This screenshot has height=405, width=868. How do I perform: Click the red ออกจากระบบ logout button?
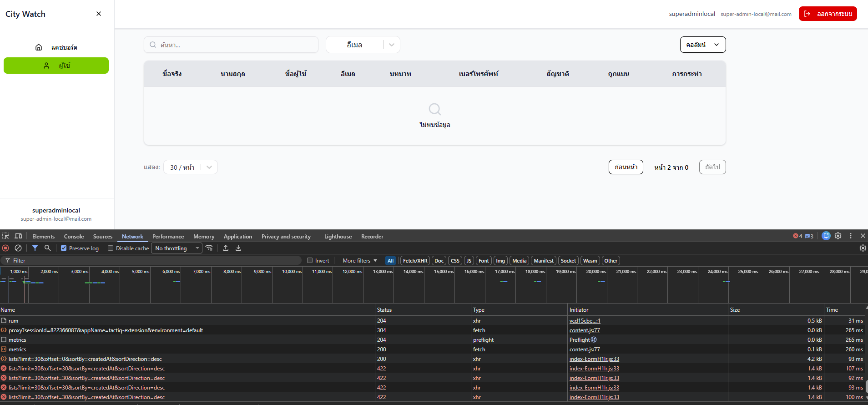[x=828, y=14]
